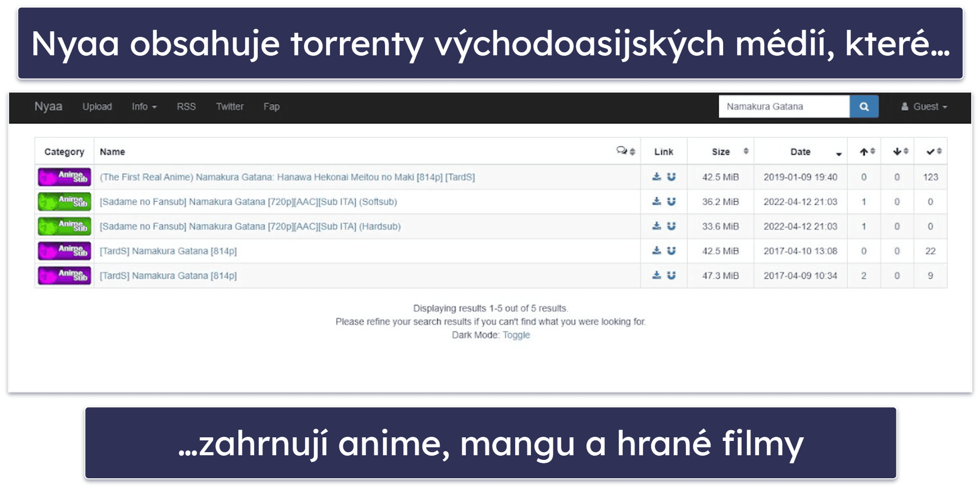Image resolution: width=980 pixels, height=487 pixels.
Task: Click the Displaying results 1-5 text
Action: coord(491,308)
